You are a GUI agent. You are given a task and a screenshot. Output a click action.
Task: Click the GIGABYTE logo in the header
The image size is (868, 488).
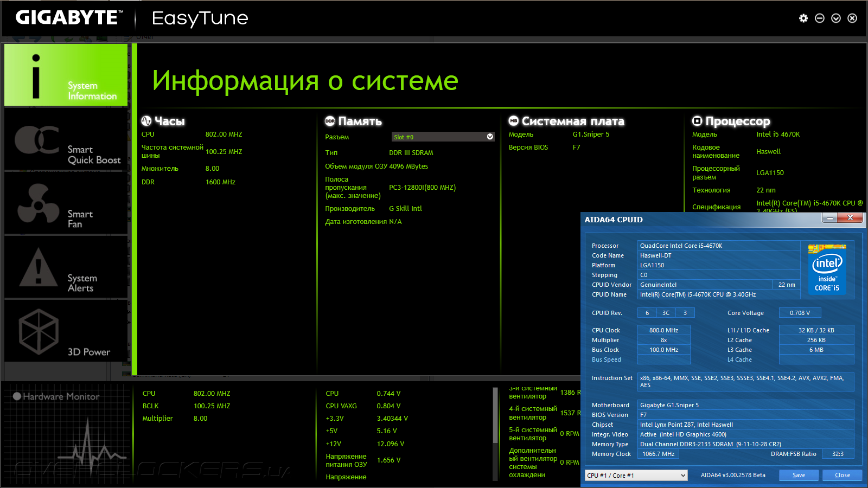69,18
